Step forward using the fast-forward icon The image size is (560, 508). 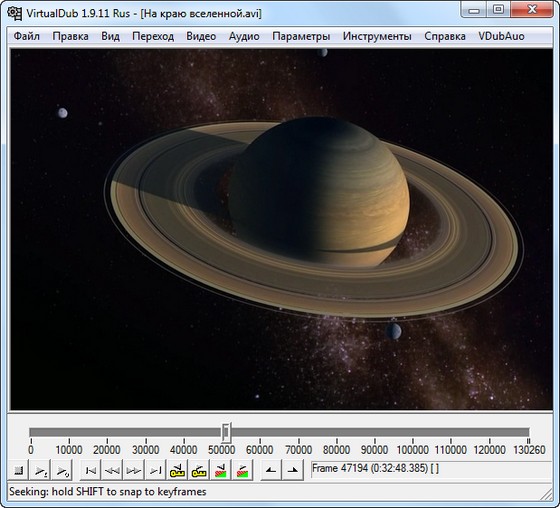[134, 470]
